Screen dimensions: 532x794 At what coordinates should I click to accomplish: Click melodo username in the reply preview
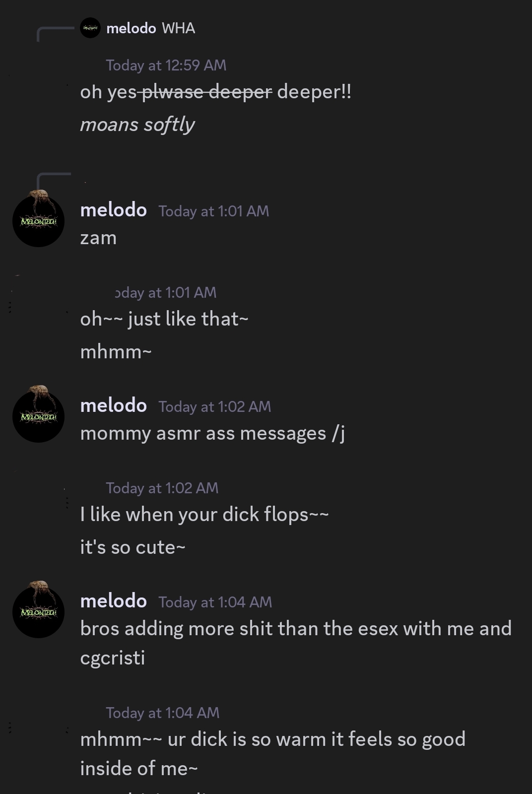coord(131,29)
